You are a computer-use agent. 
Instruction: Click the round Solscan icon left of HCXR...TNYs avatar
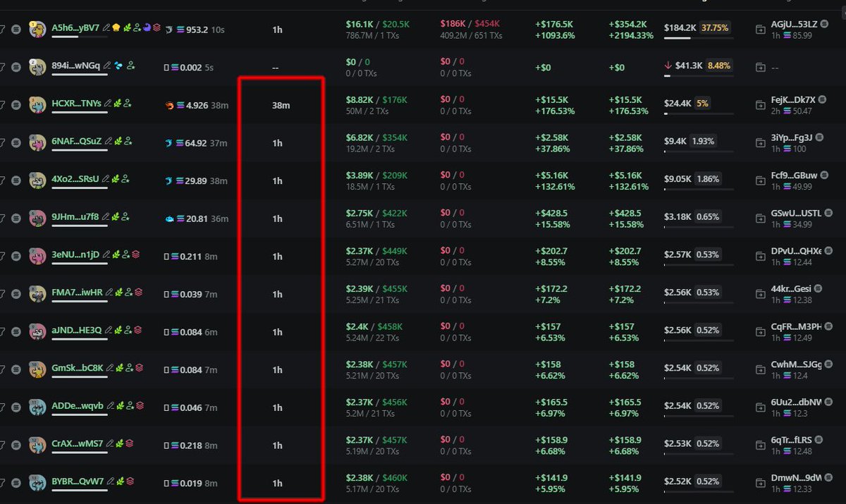click(17, 105)
